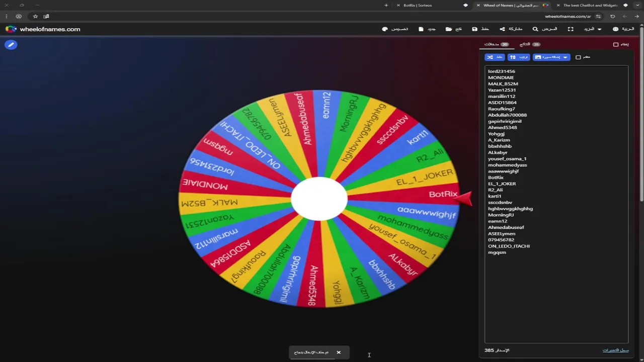This screenshot has width=644, height=362.
Task: Click 'ssccdsnbv' in the entries list
Action: [500, 203]
